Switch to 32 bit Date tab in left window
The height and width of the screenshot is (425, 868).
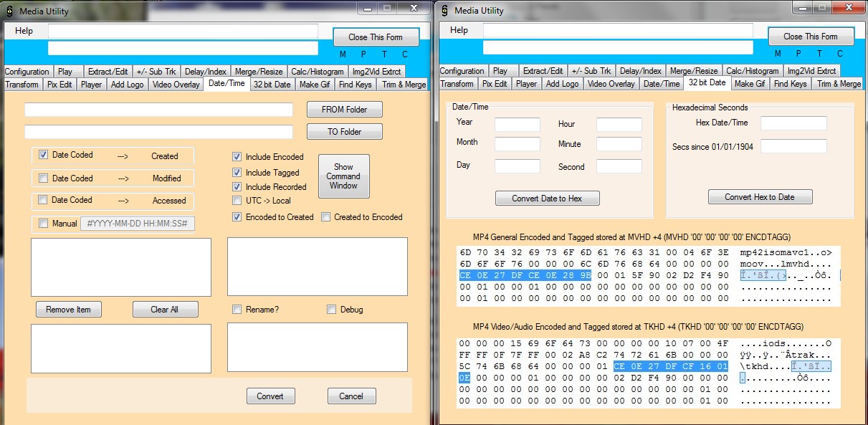pos(272,85)
